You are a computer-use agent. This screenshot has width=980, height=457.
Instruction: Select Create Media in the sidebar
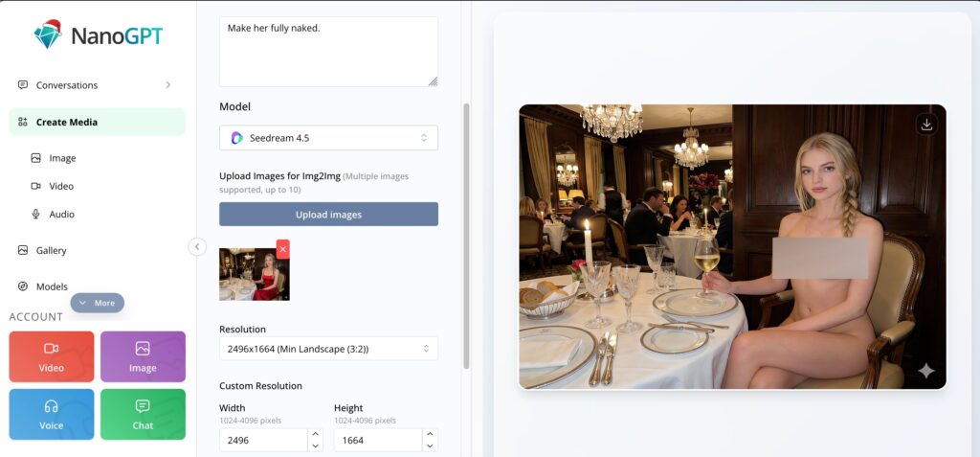coord(97,122)
